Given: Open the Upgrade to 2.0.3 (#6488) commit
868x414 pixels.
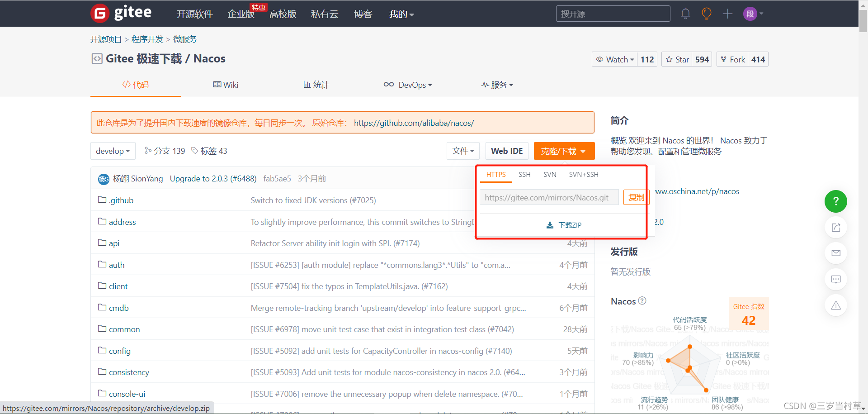Looking at the screenshot, I should [x=213, y=179].
